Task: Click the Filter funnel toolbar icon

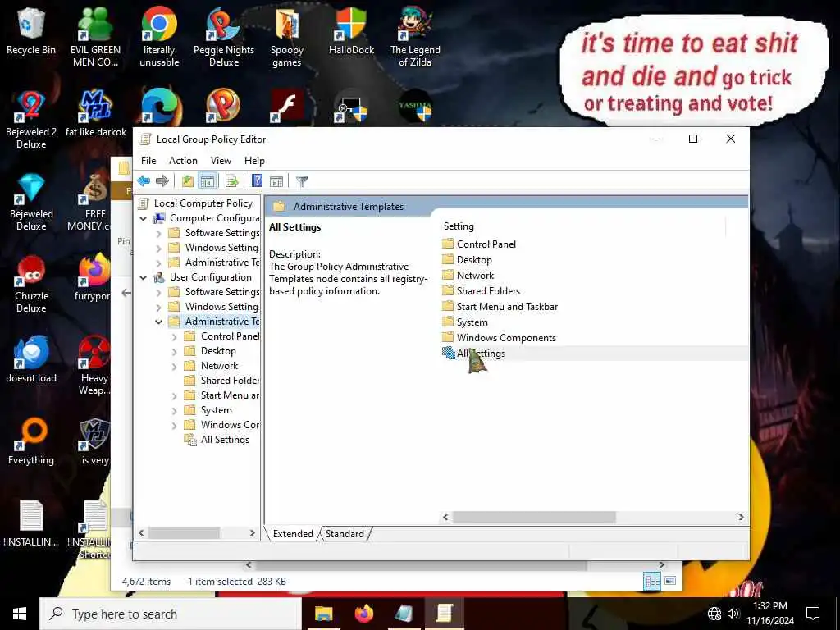Action: [302, 181]
